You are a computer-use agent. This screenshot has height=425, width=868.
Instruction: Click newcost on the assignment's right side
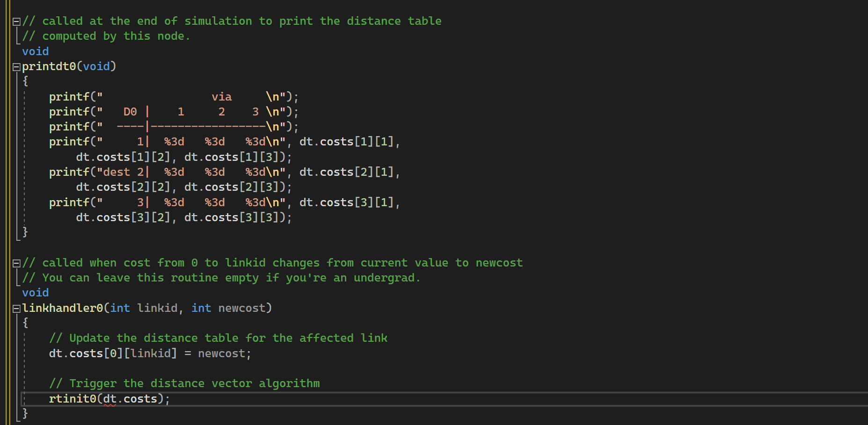click(221, 353)
